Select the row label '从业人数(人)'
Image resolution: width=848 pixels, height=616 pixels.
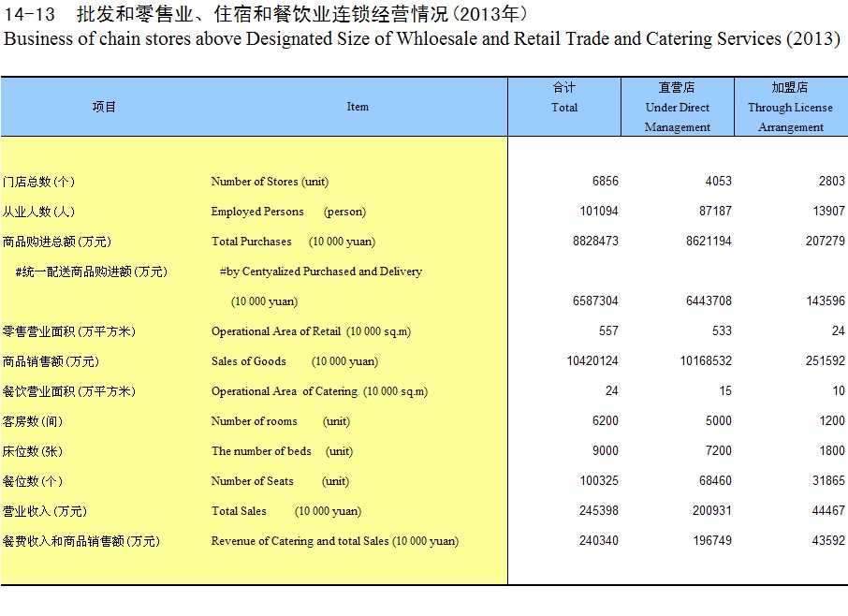tap(38, 212)
